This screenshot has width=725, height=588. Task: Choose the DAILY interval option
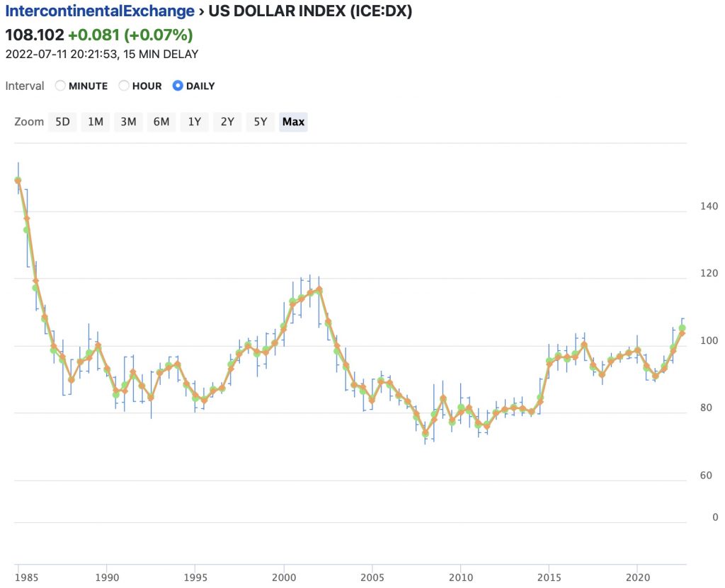[x=178, y=86]
